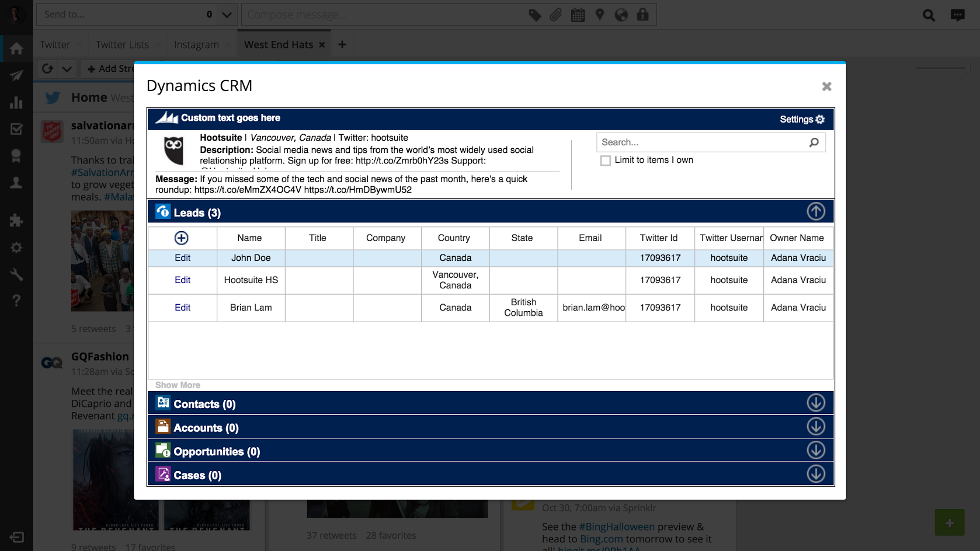Click the Compose message field
This screenshot has width=980, height=551.
383,15
